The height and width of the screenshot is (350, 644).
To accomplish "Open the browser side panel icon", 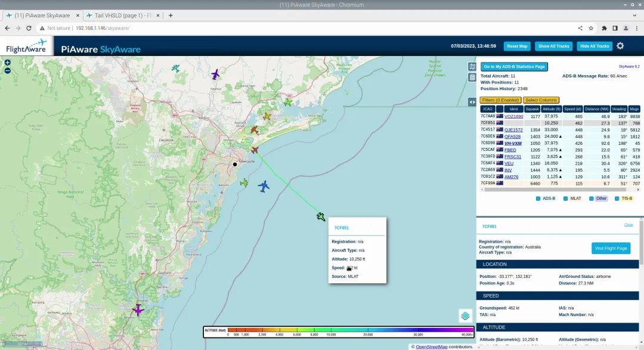I will point(615,29).
